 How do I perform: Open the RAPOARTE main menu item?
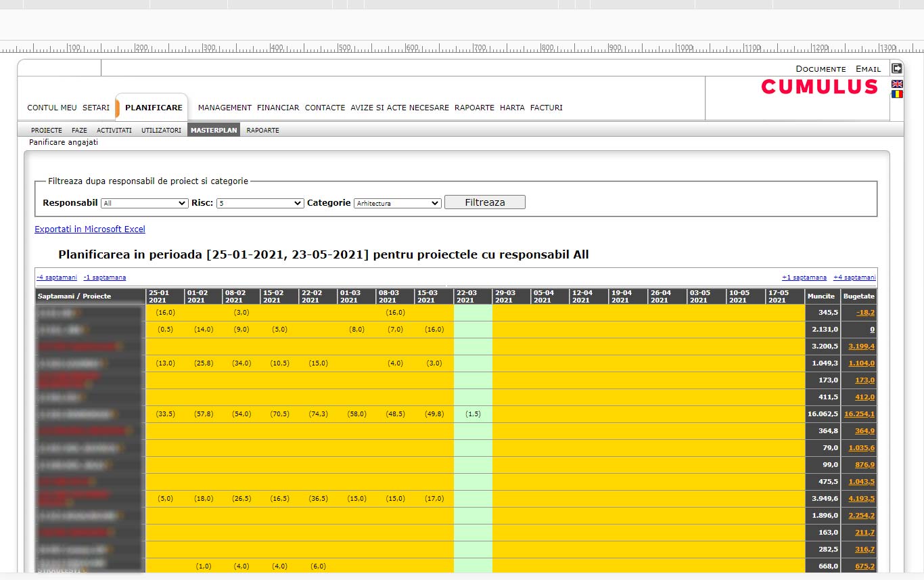[x=474, y=108]
